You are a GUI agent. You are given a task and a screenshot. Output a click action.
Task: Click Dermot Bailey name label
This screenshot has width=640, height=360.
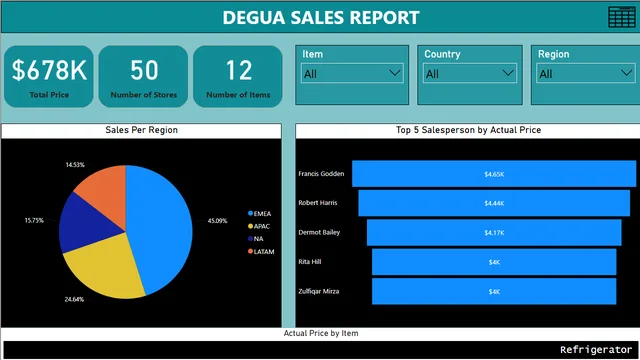(319, 232)
